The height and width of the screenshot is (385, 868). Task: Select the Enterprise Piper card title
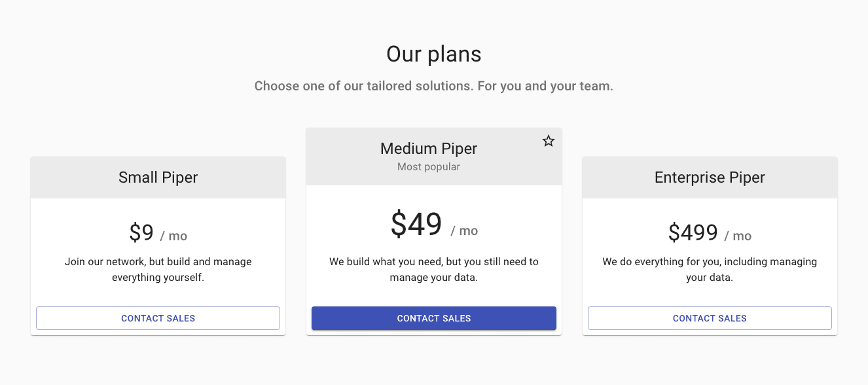pyautogui.click(x=710, y=177)
